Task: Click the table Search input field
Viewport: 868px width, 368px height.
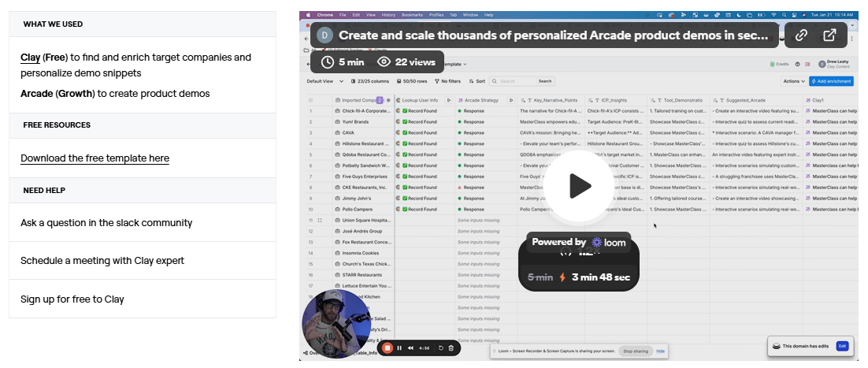Action: [x=515, y=81]
